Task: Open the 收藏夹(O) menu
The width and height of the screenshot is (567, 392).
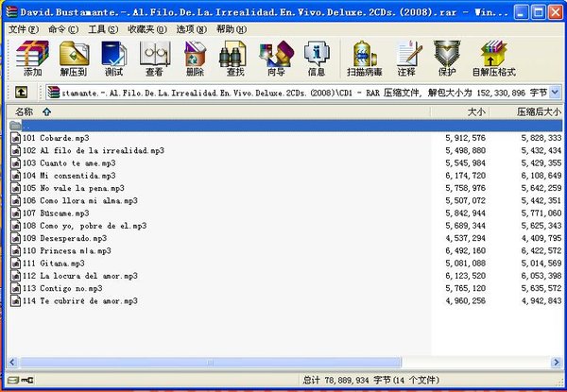Action: [x=147, y=29]
